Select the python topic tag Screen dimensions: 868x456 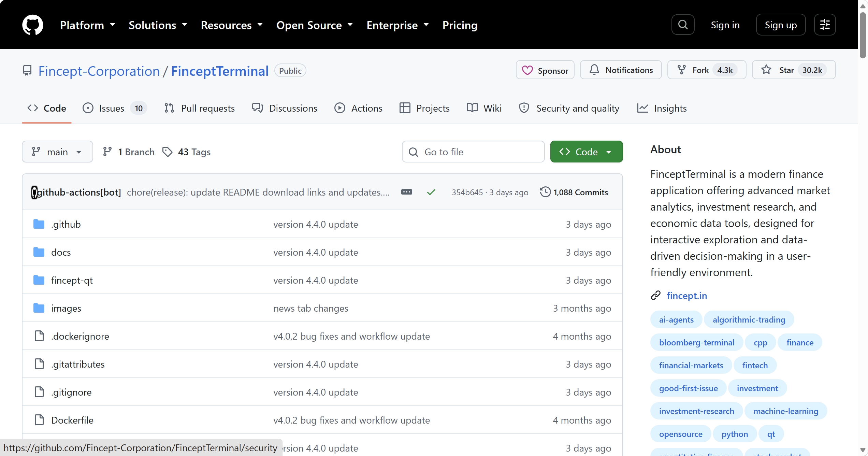[x=735, y=434]
